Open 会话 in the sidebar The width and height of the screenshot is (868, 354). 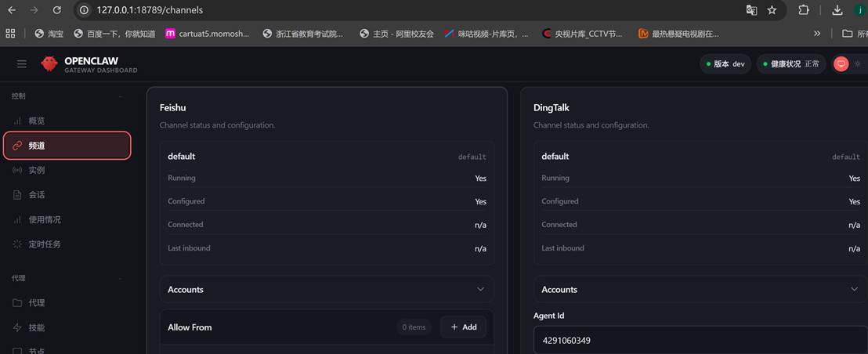click(x=67, y=195)
